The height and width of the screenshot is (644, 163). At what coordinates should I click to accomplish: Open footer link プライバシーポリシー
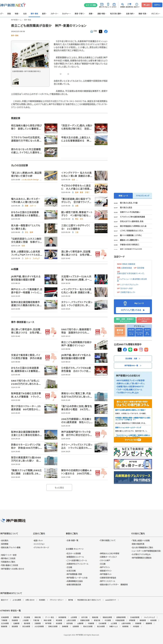[x=56, y=600]
